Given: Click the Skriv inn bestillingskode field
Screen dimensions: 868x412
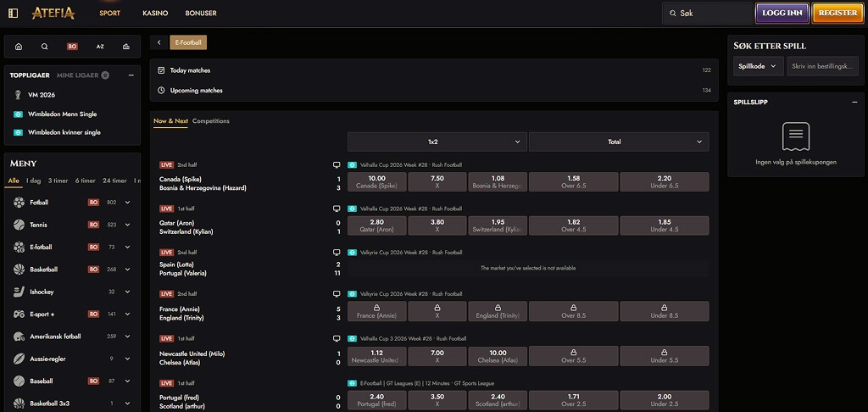Looking at the screenshot, I should tap(823, 66).
